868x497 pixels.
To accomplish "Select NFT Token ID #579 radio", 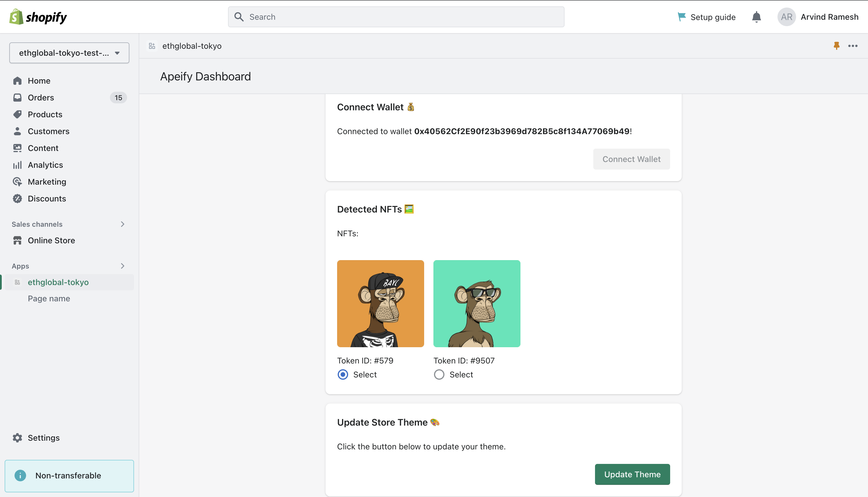I will point(343,374).
